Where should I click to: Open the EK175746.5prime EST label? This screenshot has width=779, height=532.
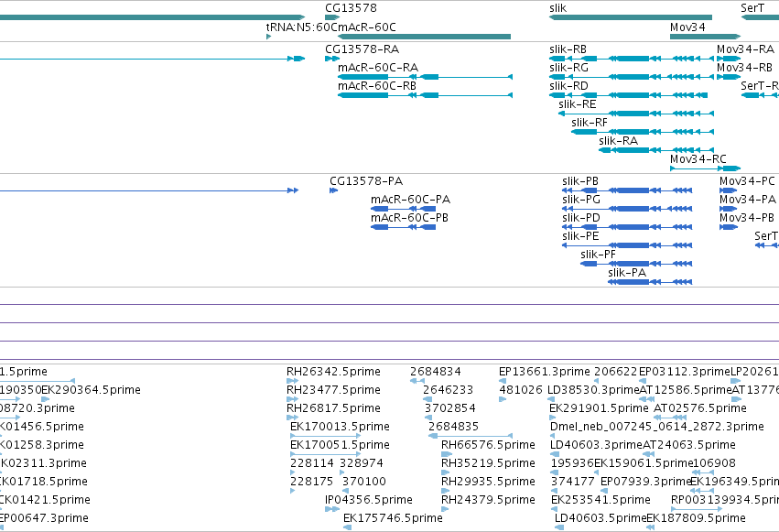[x=393, y=518]
